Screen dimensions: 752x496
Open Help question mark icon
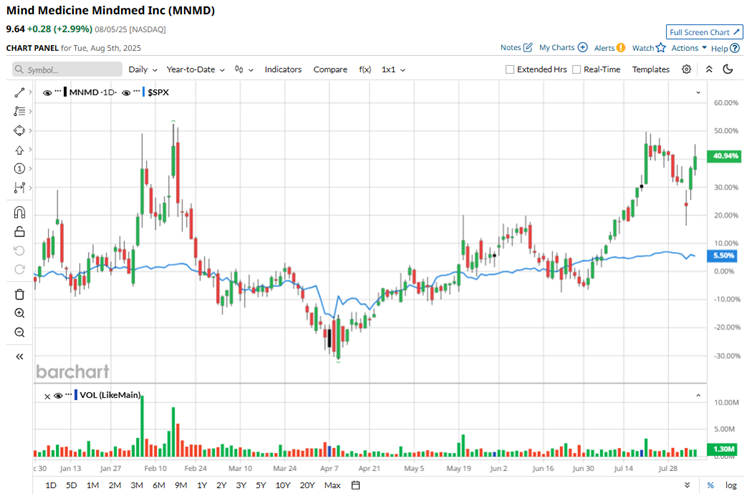(734, 48)
